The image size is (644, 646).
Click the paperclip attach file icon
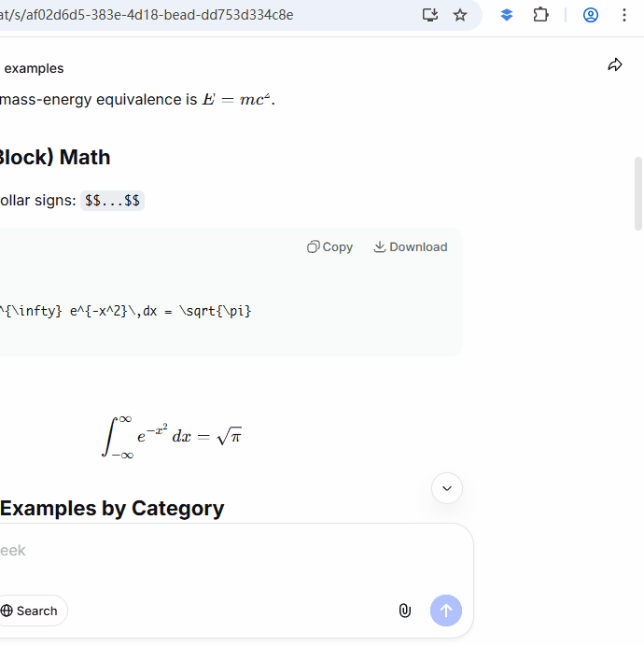405,611
